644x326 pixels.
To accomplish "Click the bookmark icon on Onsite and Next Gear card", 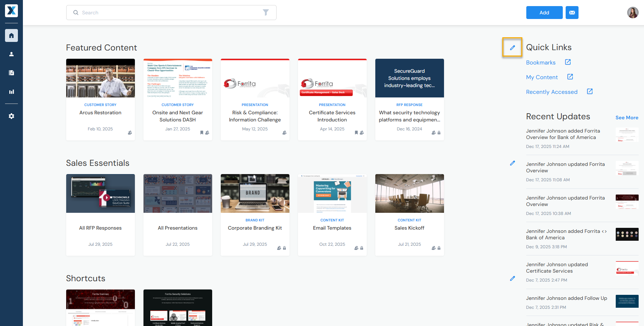I will point(202,133).
